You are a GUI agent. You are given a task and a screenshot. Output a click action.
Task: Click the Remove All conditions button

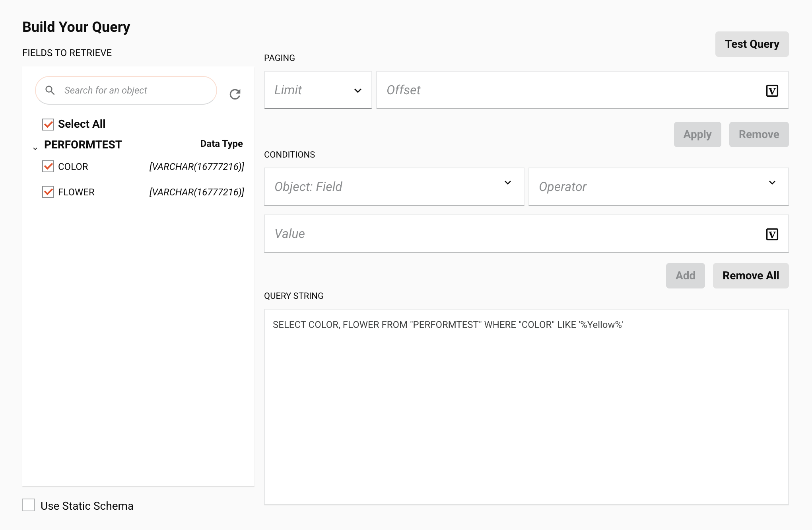[750, 275]
